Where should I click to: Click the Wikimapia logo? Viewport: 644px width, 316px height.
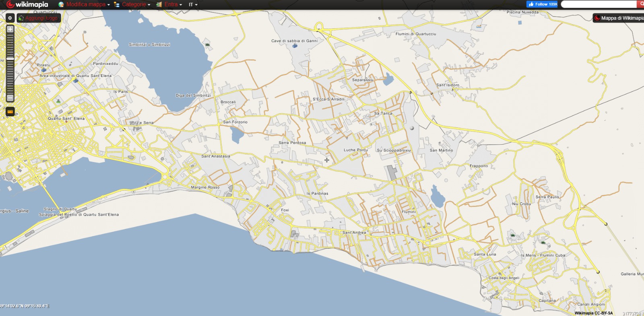tap(27, 4)
